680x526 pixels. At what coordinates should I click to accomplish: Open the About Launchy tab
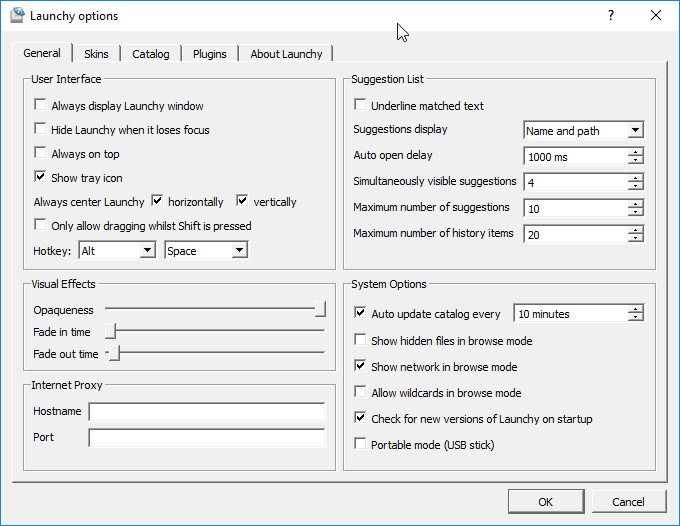[x=286, y=54]
